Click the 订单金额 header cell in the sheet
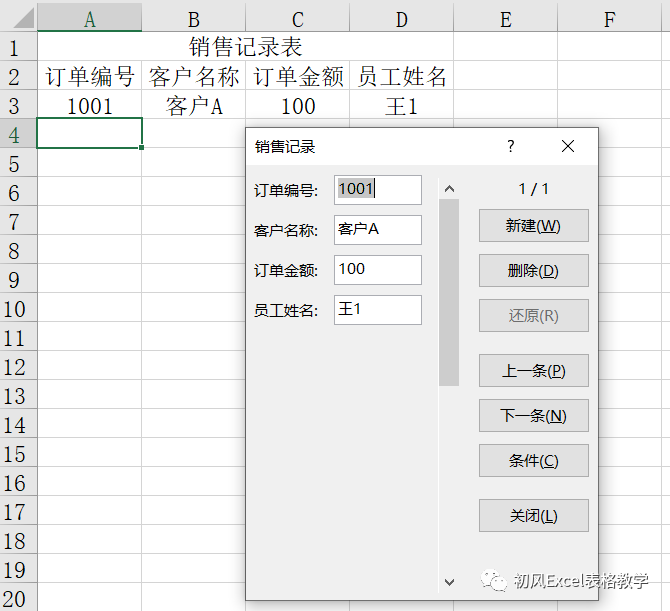 pyautogui.click(x=298, y=76)
